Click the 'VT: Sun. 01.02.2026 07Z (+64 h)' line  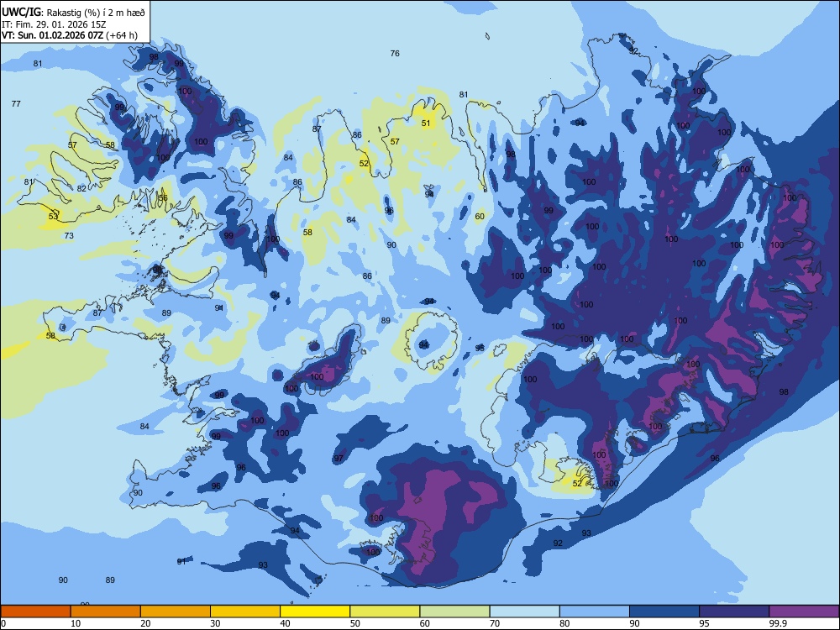click(69, 35)
